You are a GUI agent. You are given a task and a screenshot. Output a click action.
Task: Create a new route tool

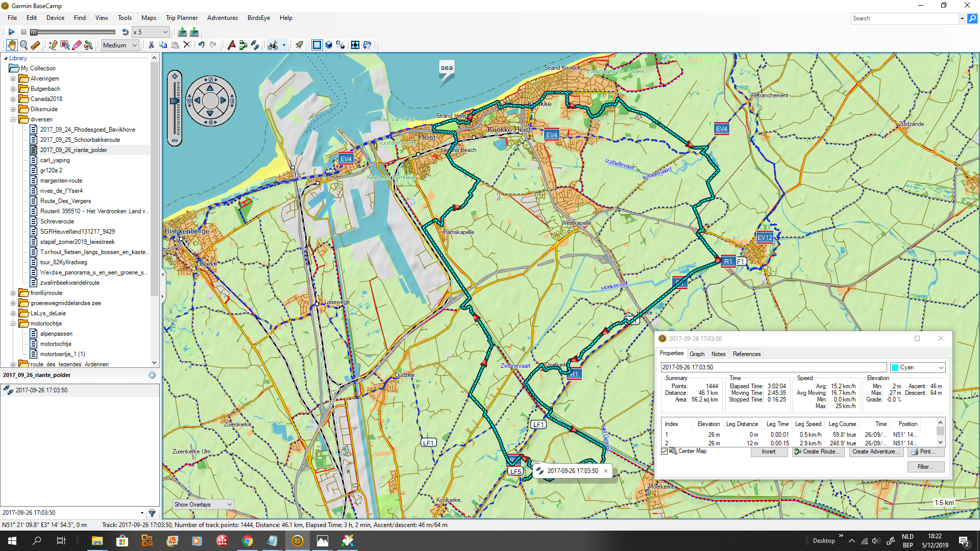pos(243,45)
